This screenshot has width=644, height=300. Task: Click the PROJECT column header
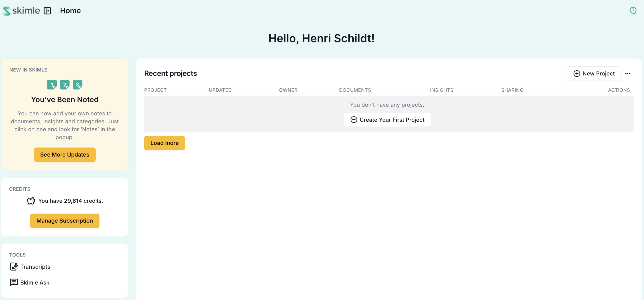156,90
